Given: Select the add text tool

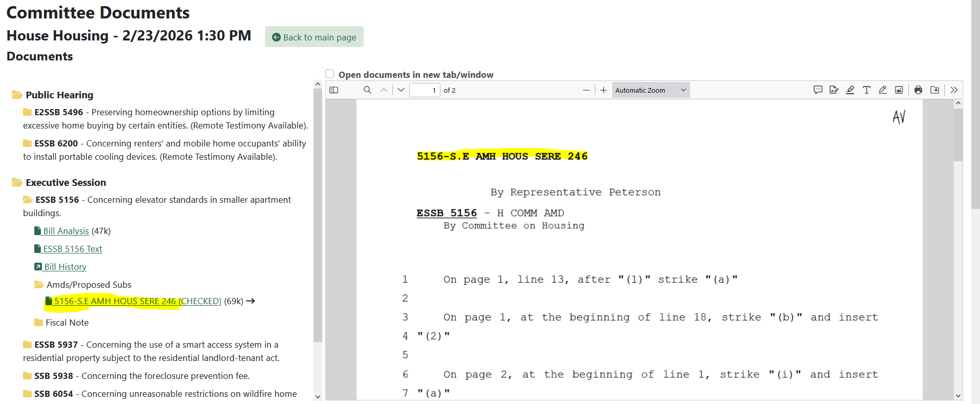Looking at the screenshot, I should point(866,90).
